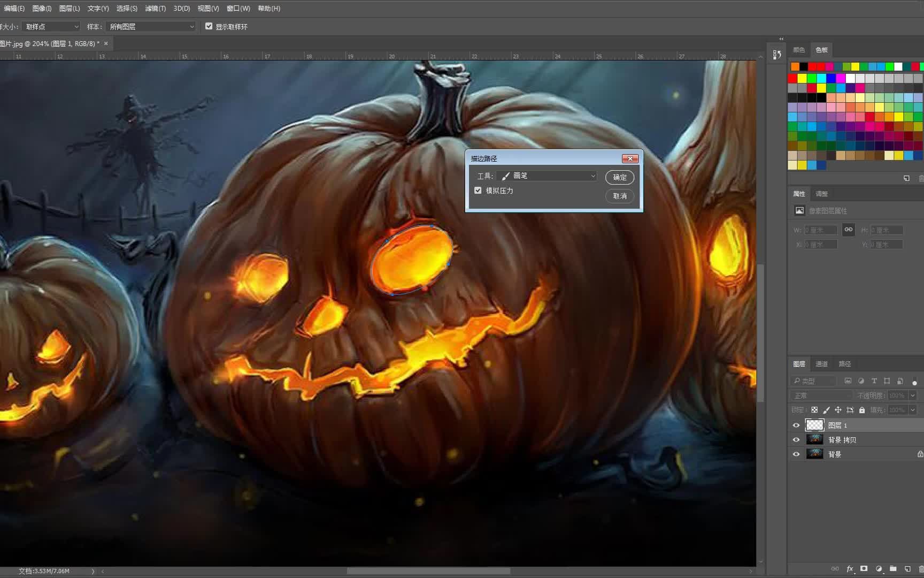Toggle the width-height link icon
The height and width of the screenshot is (578, 924).
pos(849,230)
